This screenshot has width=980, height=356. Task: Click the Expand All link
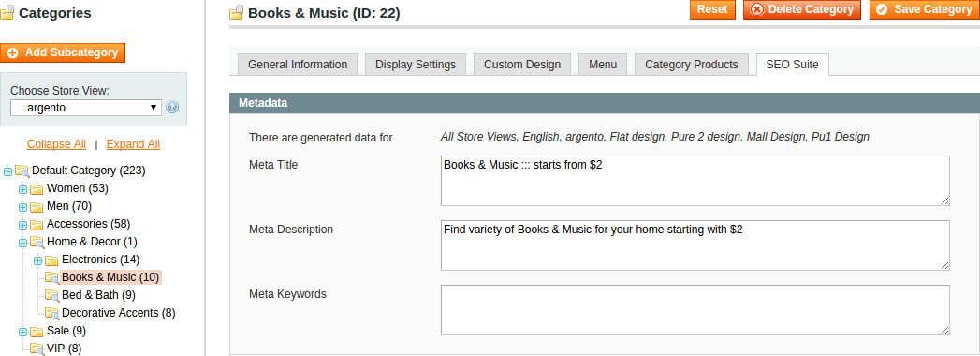[x=133, y=144]
